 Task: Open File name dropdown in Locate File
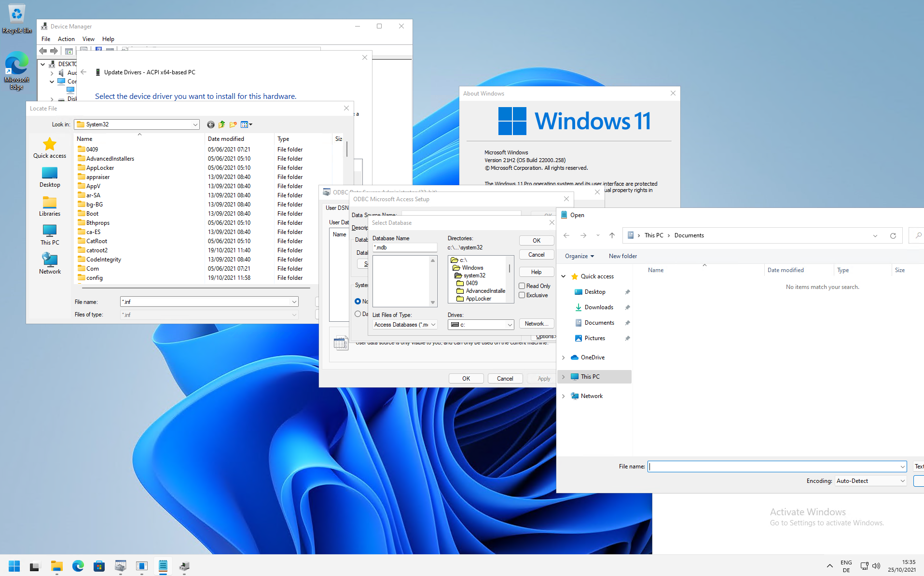pos(294,302)
